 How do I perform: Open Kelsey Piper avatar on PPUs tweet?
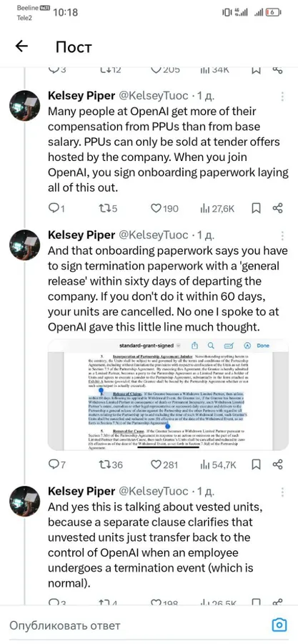(x=24, y=106)
